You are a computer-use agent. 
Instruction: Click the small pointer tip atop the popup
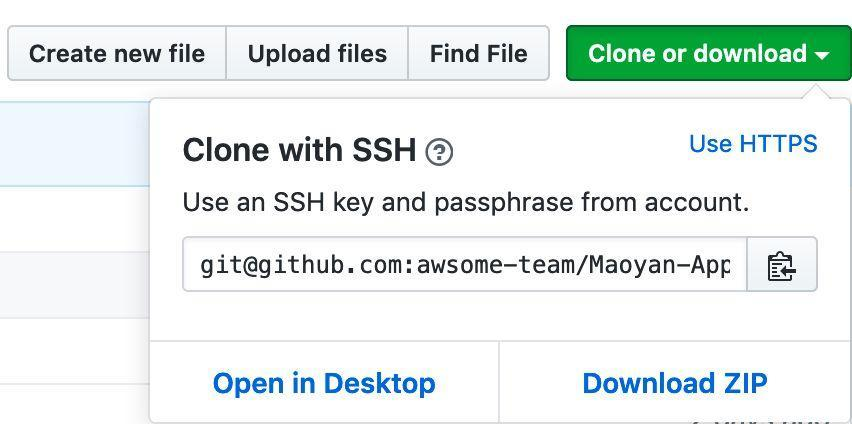tap(820, 92)
